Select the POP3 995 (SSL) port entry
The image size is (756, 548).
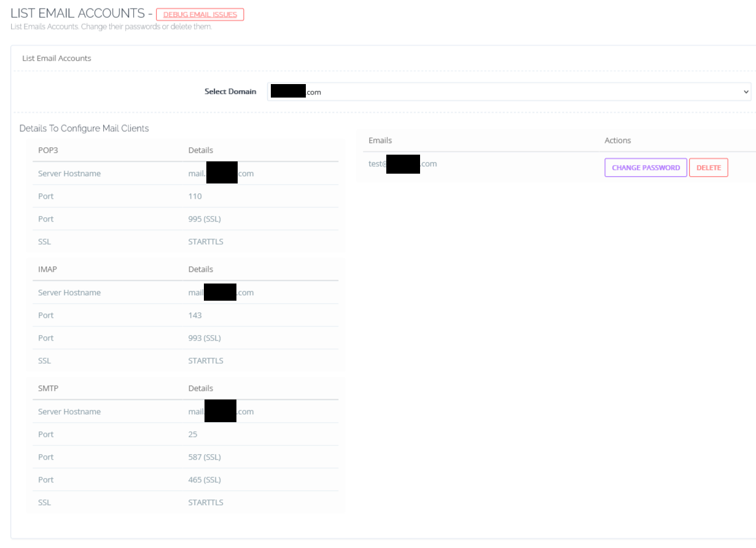[206, 218]
